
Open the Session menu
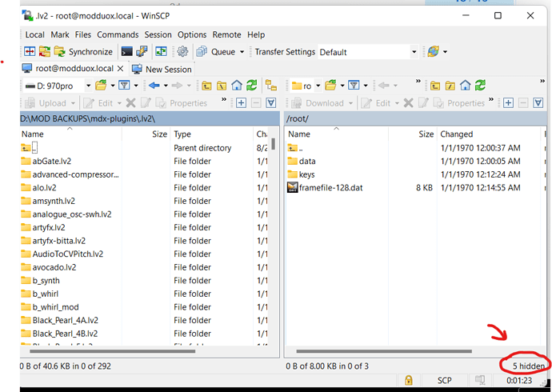pyautogui.click(x=158, y=34)
